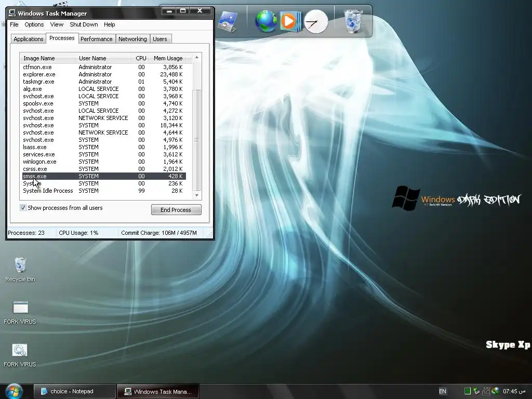Launch Windows Media Player from the dock
This screenshot has height=399, width=532.
[290, 21]
